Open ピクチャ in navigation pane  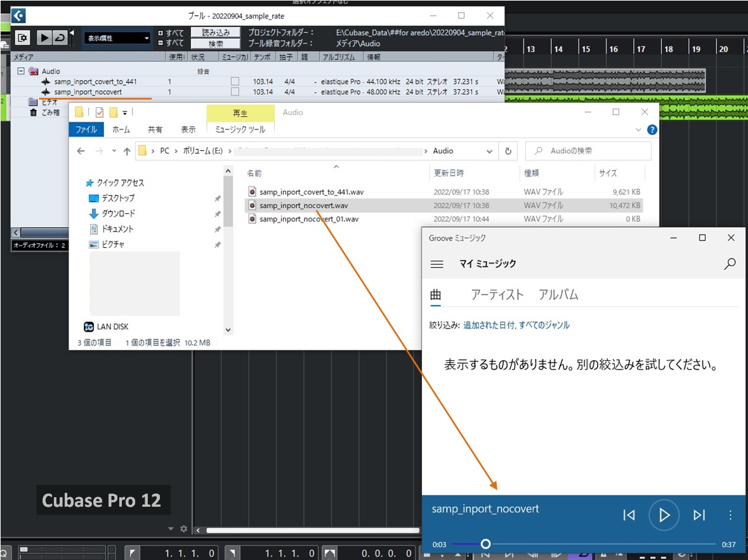(107, 244)
